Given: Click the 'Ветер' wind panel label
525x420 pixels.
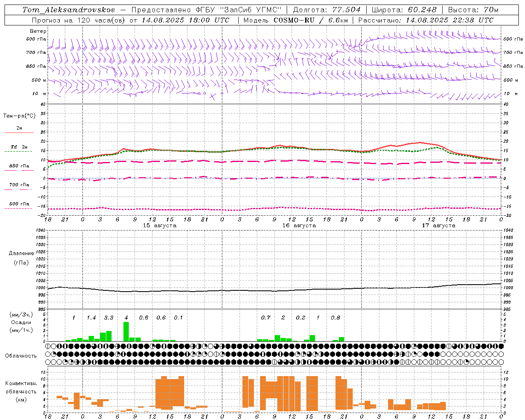Looking at the screenshot, I should [38, 31].
